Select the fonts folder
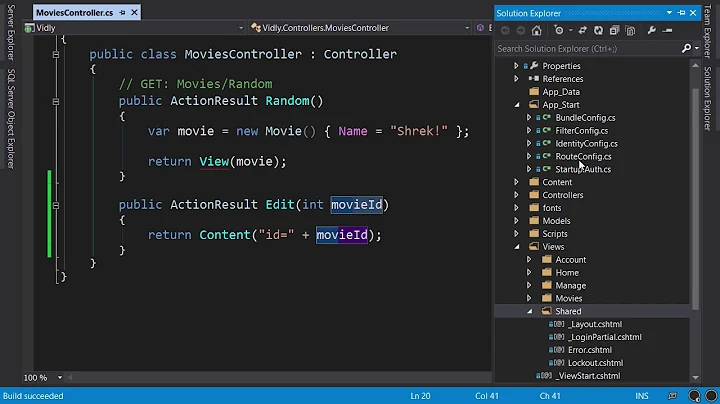The image size is (720, 404). click(x=552, y=208)
